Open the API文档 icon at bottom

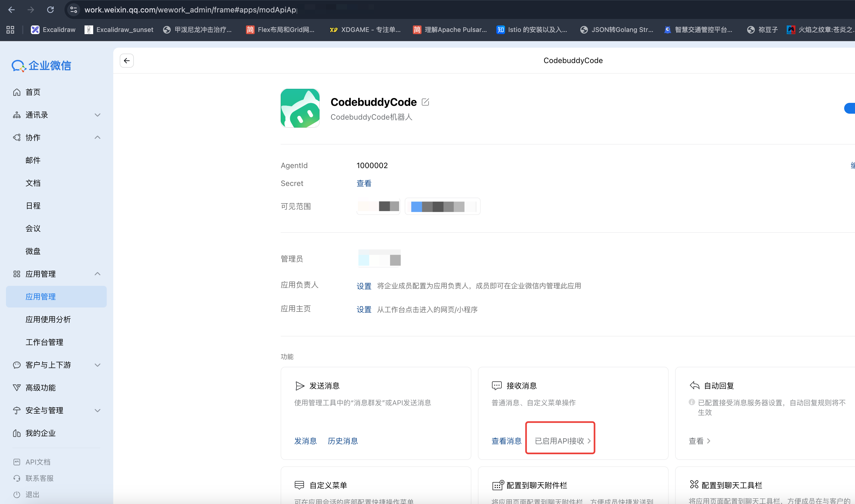tap(17, 462)
